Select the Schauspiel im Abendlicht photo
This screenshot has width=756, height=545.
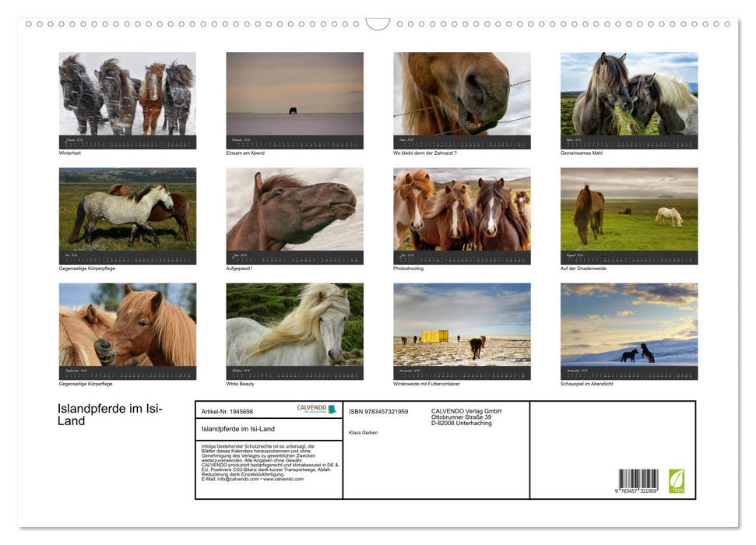coord(629,325)
